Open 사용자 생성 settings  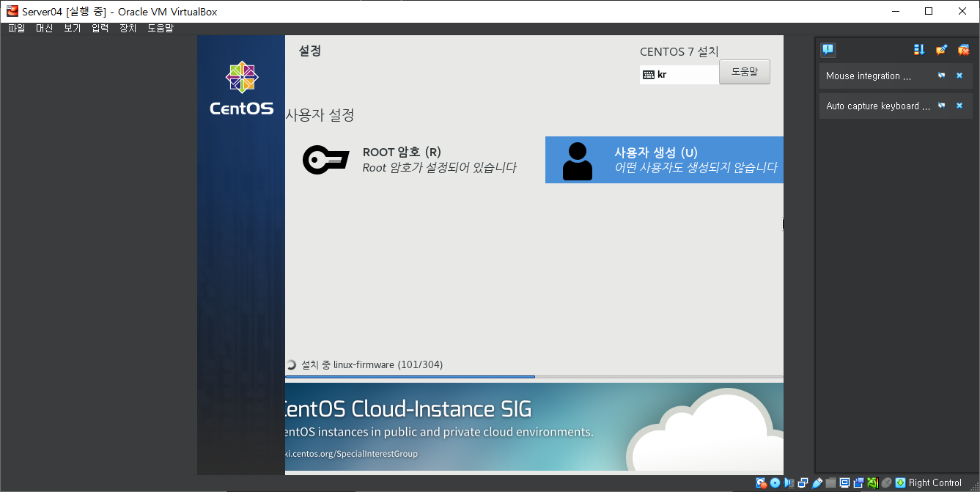pyautogui.click(x=664, y=160)
